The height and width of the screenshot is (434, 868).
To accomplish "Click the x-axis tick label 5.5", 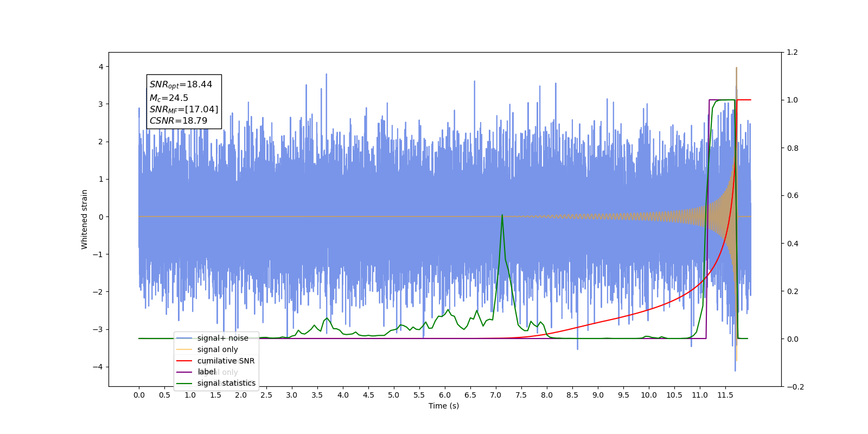I will point(419,395).
